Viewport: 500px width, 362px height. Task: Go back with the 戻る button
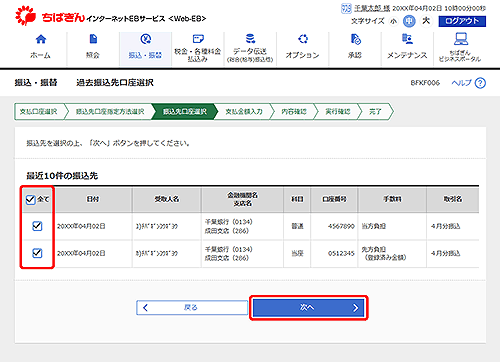click(192, 308)
